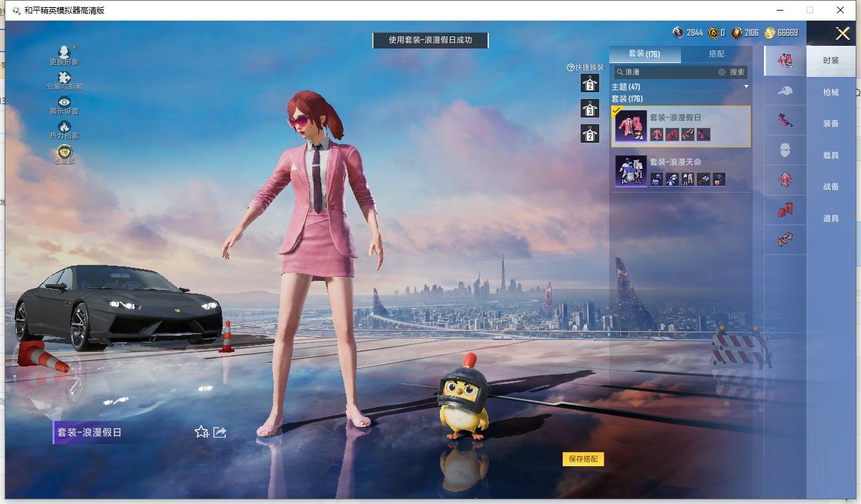Open 分解与拆解 puzzle piece icon
Viewport: 861px width, 504px height.
pos(64,78)
